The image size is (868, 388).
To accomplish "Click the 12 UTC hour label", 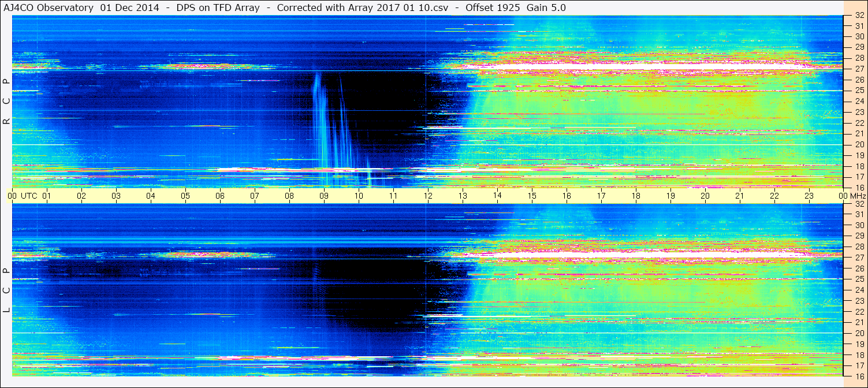I will click(x=427, y=196).
